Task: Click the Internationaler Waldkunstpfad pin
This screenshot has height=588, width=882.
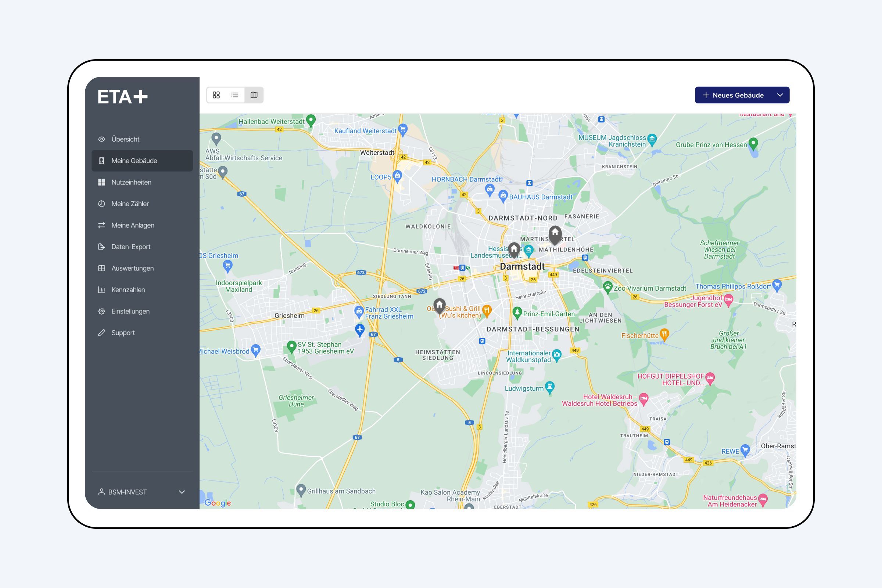Action: pyautogui.click(x=557, y=356)
